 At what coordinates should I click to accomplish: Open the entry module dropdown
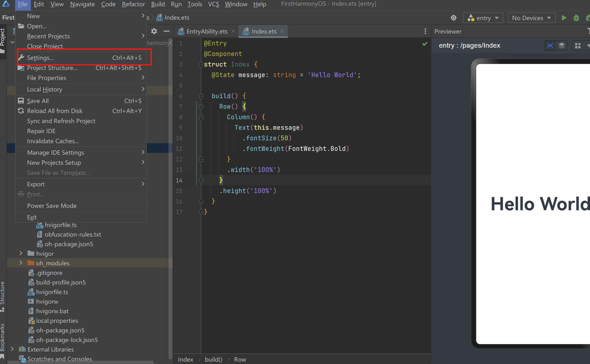[x=483, y=18]
